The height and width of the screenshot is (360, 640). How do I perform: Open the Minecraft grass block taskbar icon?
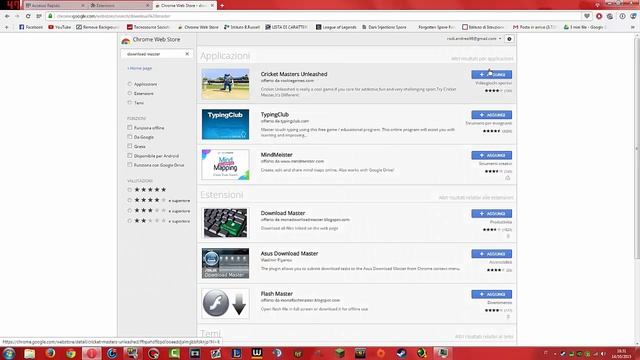click(339, 353)
